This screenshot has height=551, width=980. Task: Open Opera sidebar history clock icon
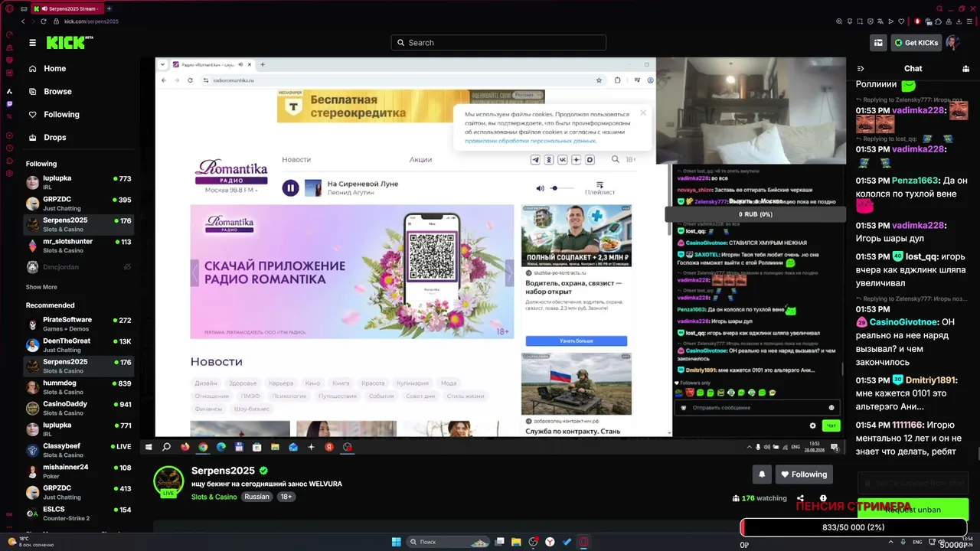coord(9,148)
